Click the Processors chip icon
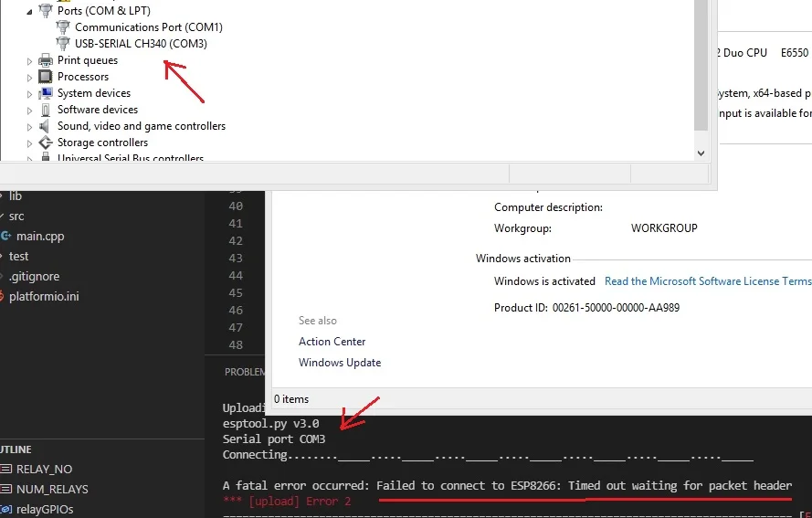The height and width of the screenshot is (518, 812). (x=46, y=77)
